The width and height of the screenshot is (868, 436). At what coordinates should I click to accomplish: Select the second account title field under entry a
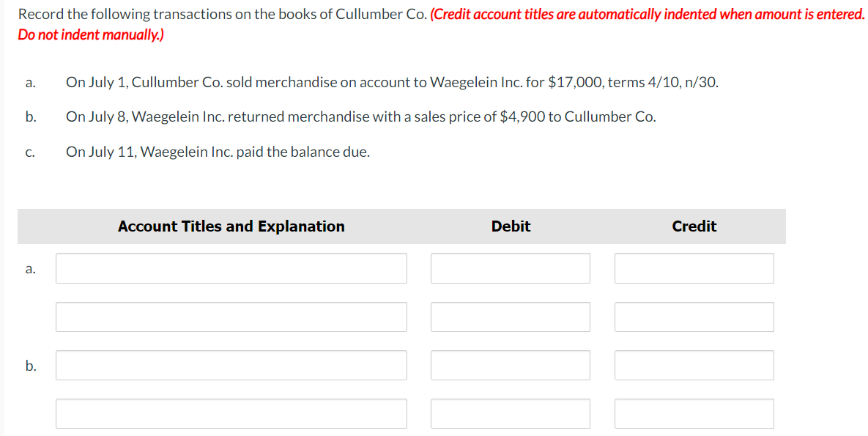231,317
